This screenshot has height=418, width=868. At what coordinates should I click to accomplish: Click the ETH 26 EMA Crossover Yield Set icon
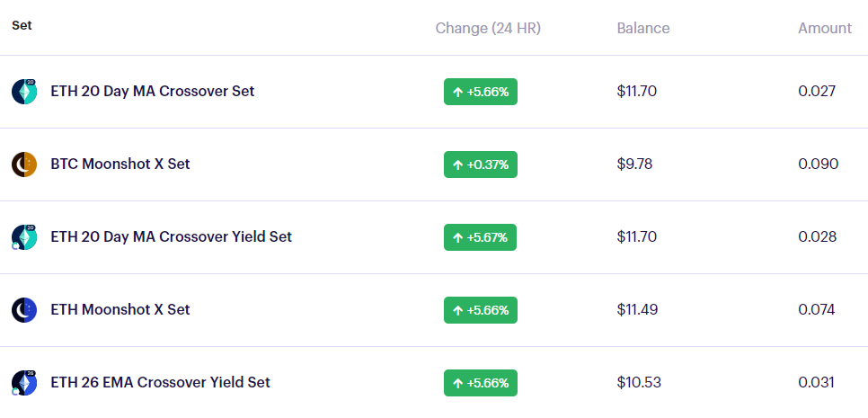pos(24,383)
